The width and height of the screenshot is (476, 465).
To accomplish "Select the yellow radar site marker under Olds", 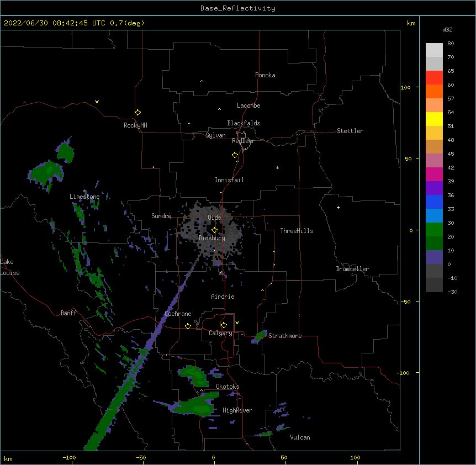I will (x=214, y=230).
